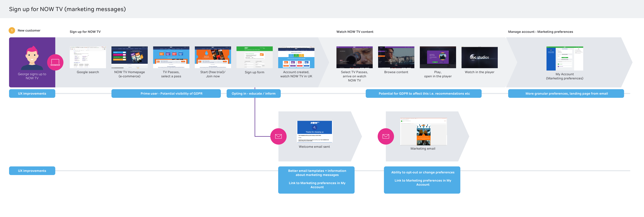The width and height of the screenshot is (644, 217).
Task: Open the Google search screenshot thumbnail
Action: pyautogui.click(x=88, y=57)
